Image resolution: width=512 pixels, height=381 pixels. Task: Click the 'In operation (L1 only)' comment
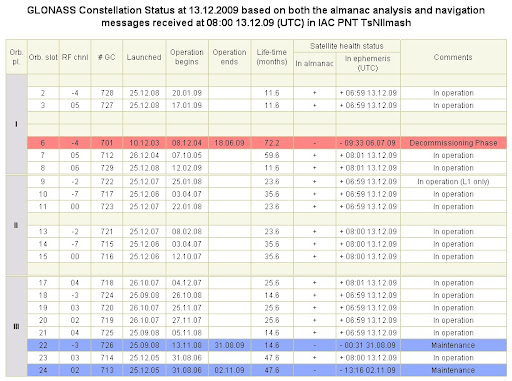click(453, 182)
